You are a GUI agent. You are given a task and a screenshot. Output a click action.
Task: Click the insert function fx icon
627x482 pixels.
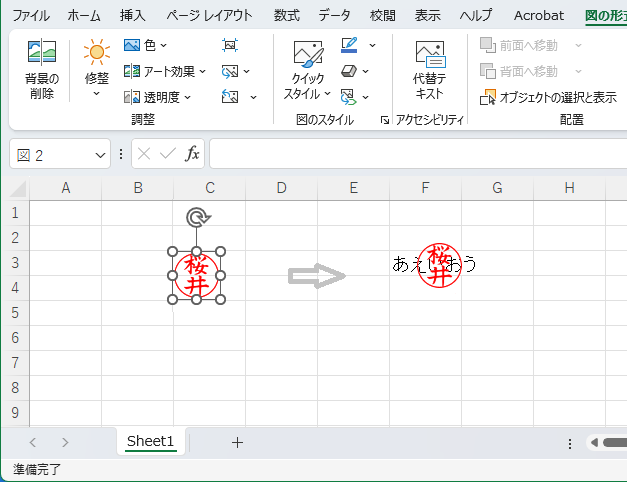click(x=193, y=154)
